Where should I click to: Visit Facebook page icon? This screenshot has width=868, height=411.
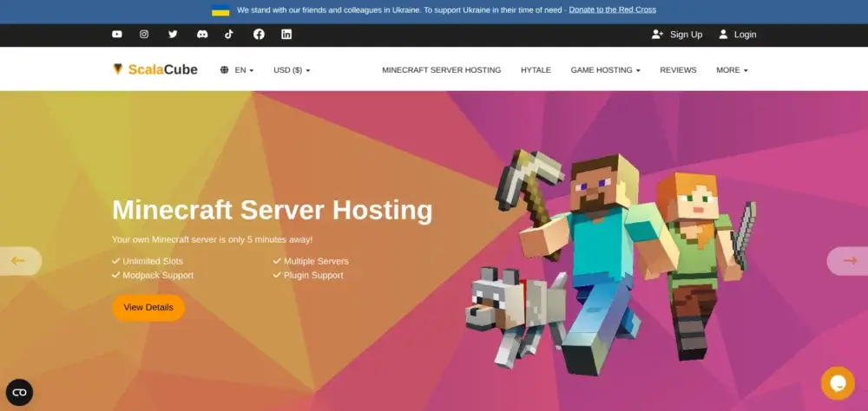coord(259,35)
